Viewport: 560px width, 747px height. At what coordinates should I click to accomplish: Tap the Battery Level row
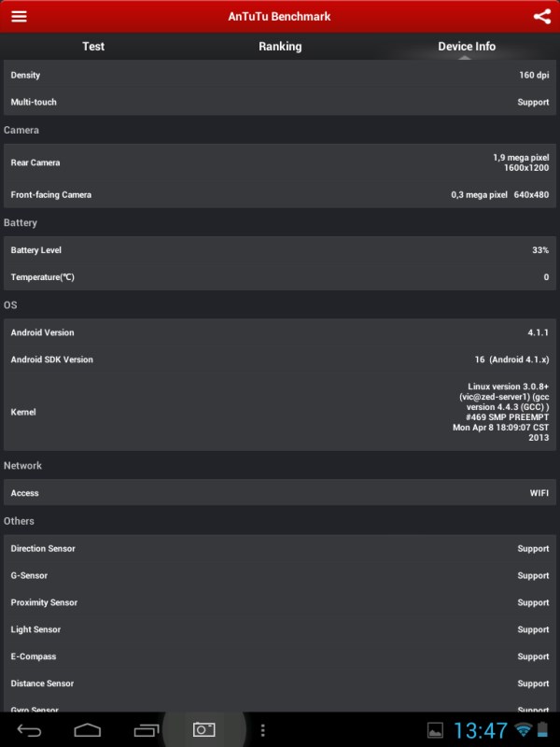[x=280, y=250]
